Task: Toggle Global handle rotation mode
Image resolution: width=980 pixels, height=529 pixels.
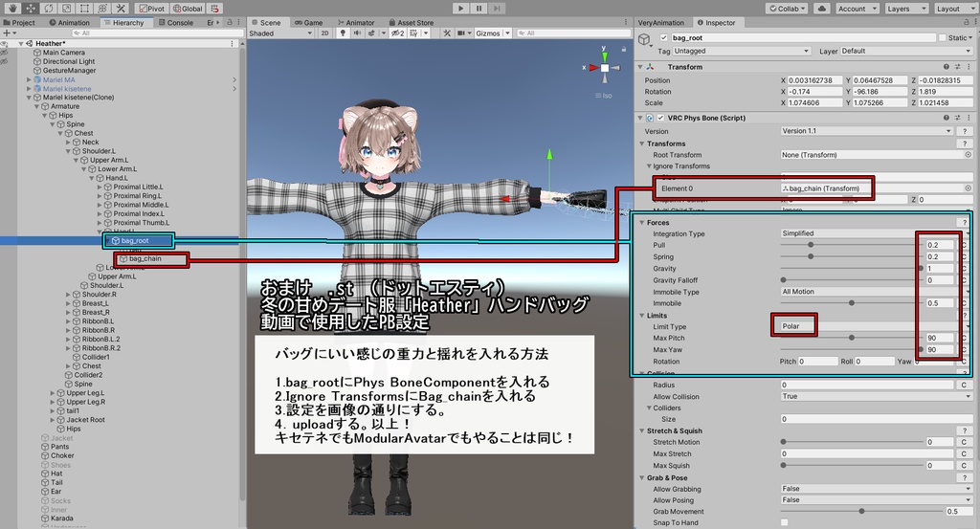Action: (188, 9)
